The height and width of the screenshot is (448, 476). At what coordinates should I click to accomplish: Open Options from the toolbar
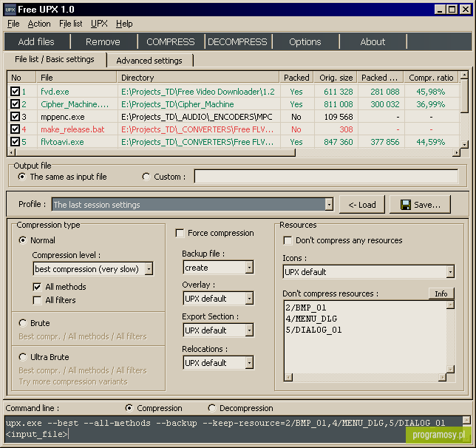pos(305,41)
